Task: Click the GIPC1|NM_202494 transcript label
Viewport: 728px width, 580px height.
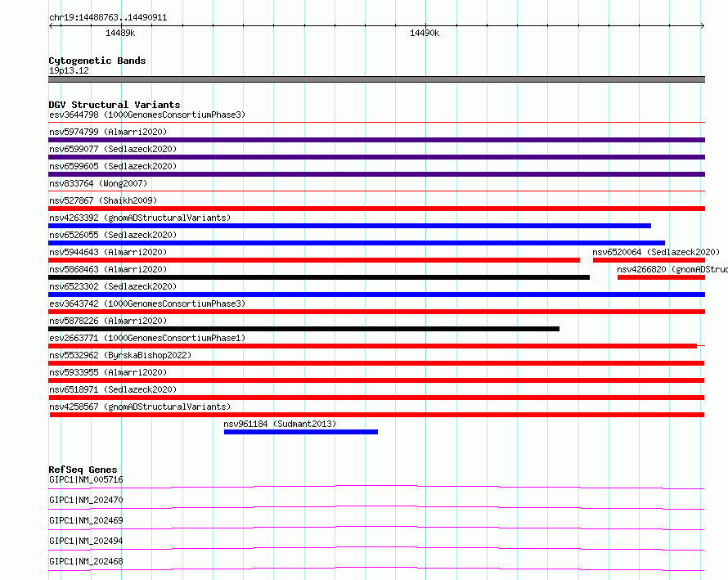Action: click(x=86, y=541)
